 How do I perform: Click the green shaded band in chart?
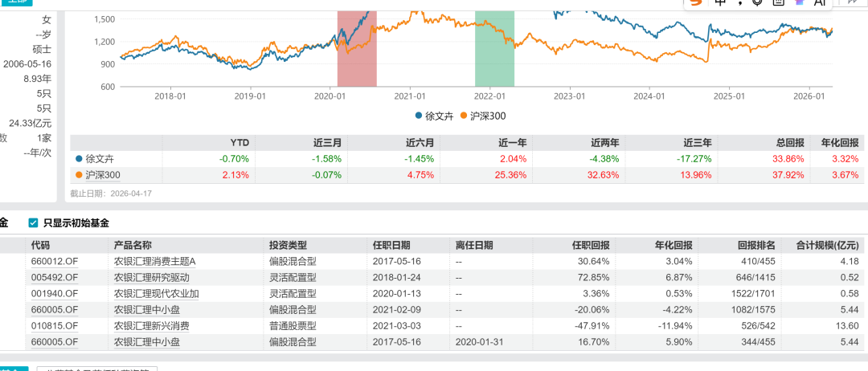[x=494, y=48]
